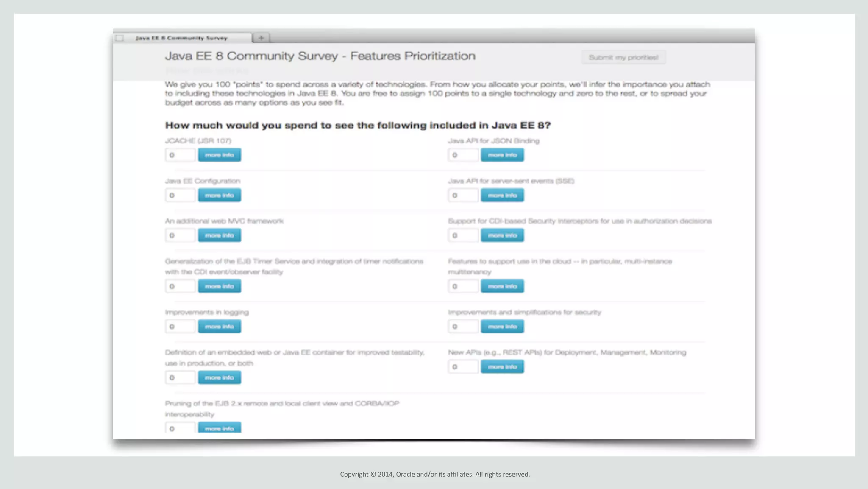
Task: Click points field for Java EE Configuration
Action: click(180, 195)
